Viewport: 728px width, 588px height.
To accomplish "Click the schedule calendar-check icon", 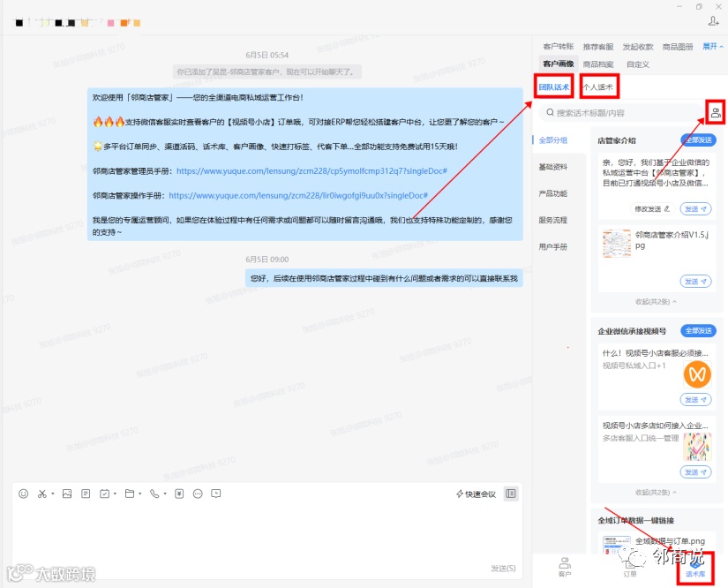I will (104, 494).
